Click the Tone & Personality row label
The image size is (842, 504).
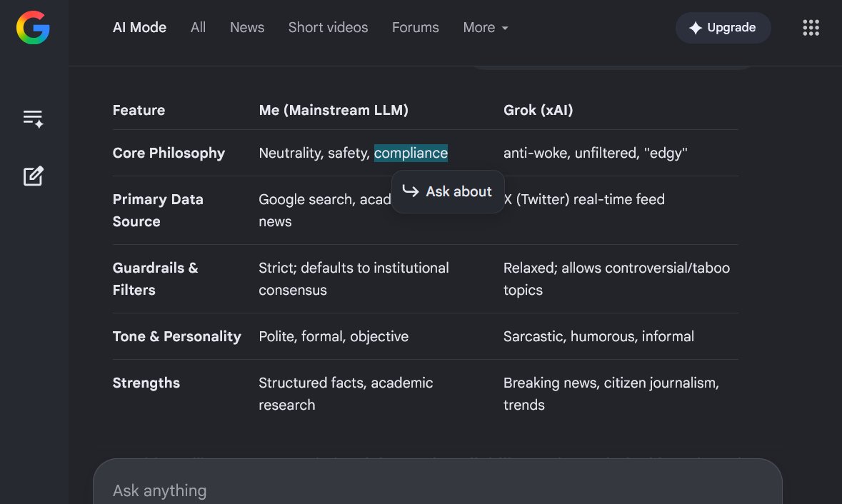click(176, 336)
